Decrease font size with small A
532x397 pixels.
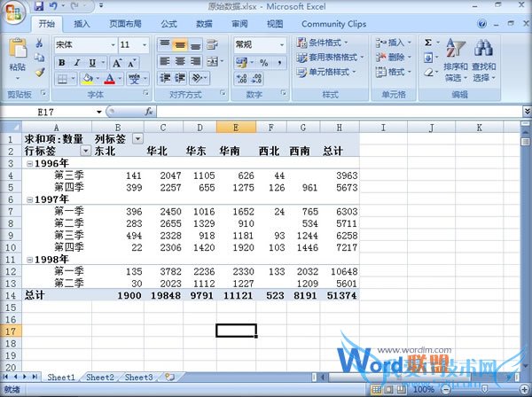click(132, 63)
